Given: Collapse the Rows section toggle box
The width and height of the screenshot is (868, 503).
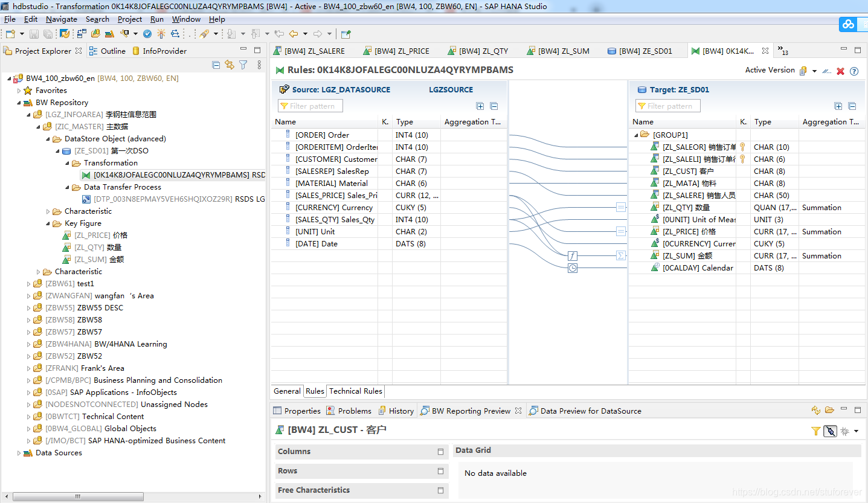Looking at the screenshot, I should [440, 471].
